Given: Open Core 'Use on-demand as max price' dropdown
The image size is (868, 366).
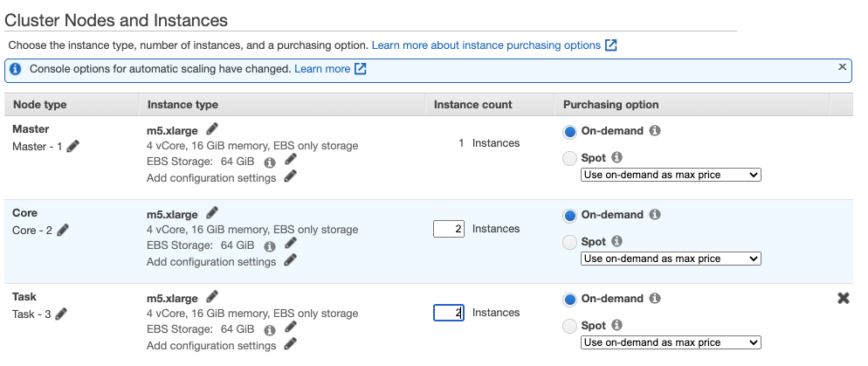Looking at the screenshot, I should click(x=671, y=259).
